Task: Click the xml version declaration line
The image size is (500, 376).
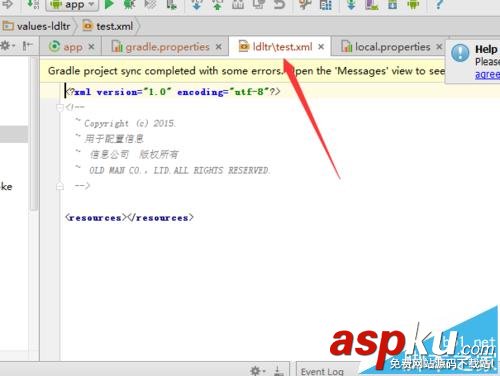Action: [x=173, y=92]
